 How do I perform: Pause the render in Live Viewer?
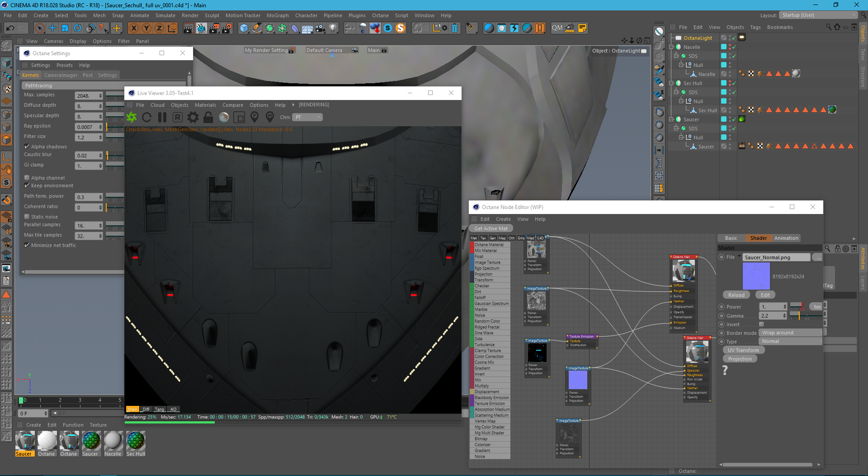point(162,118)
